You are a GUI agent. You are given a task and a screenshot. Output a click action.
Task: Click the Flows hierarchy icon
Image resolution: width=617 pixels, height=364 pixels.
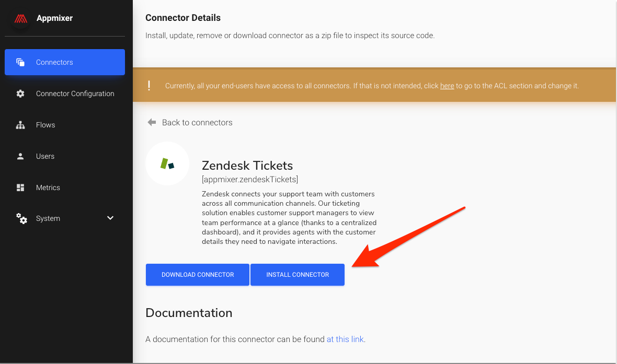pyautogui.click(x=20, y=125)
